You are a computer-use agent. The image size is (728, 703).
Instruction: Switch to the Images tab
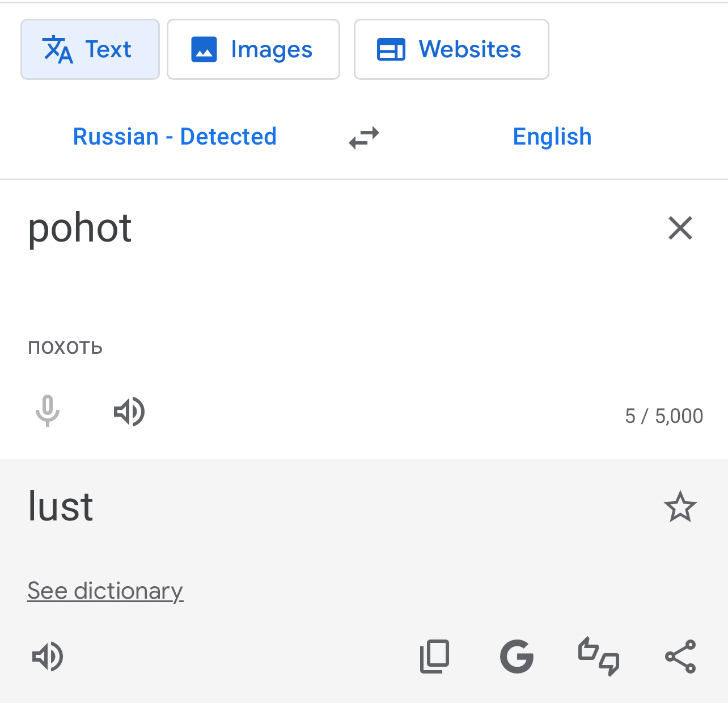253,50
